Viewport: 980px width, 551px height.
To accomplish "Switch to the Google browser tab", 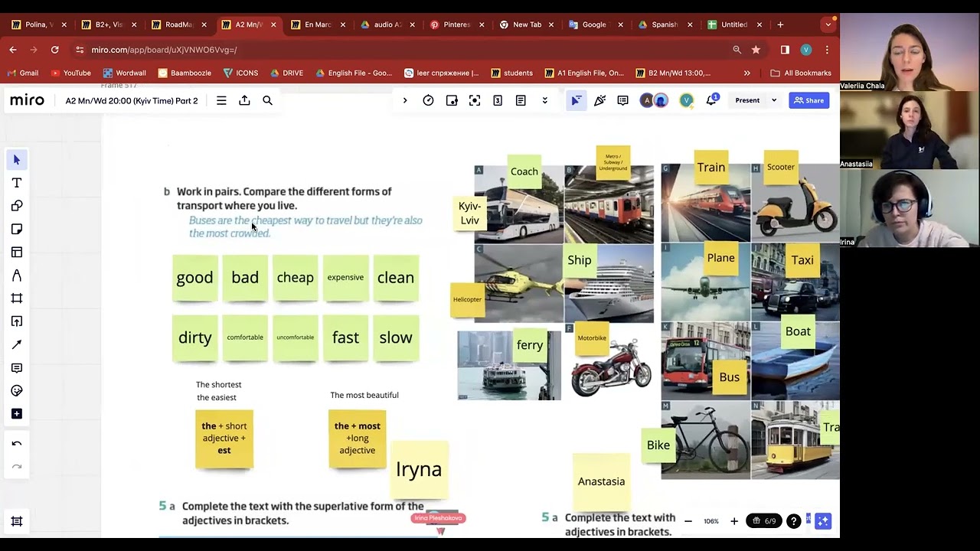I will click(594, 24).
